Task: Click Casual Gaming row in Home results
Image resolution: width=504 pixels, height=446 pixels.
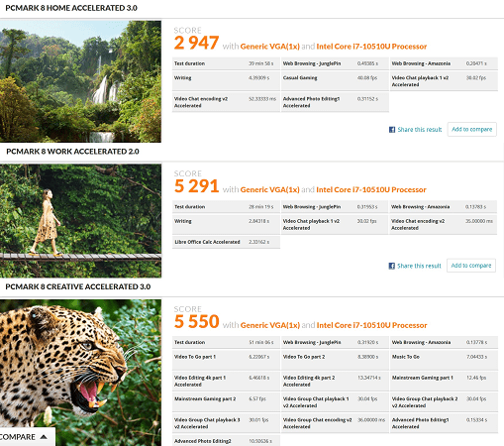Action: pos(335,81)
